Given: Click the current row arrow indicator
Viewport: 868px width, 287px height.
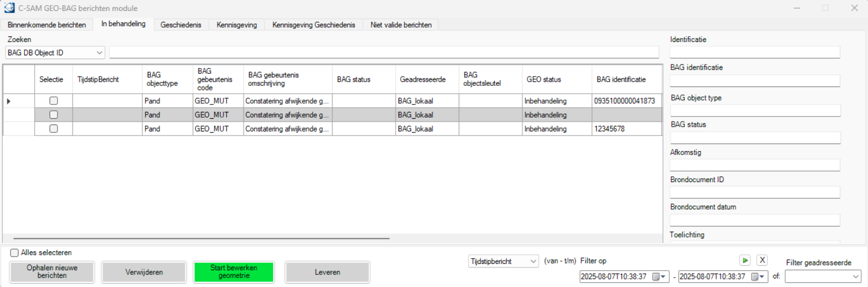Looking at the screenshot, I should click(x=8, y=101).
